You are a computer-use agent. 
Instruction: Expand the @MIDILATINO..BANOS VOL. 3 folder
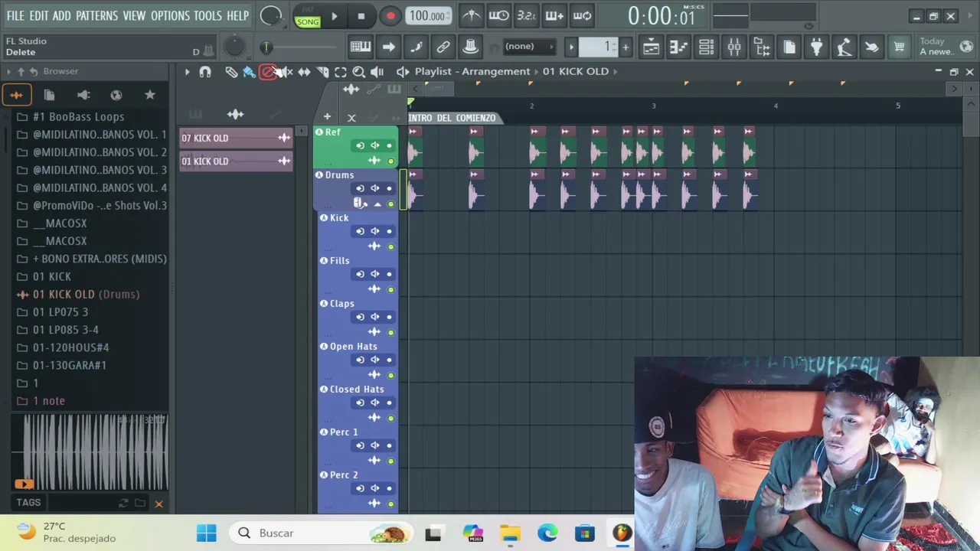100,170
